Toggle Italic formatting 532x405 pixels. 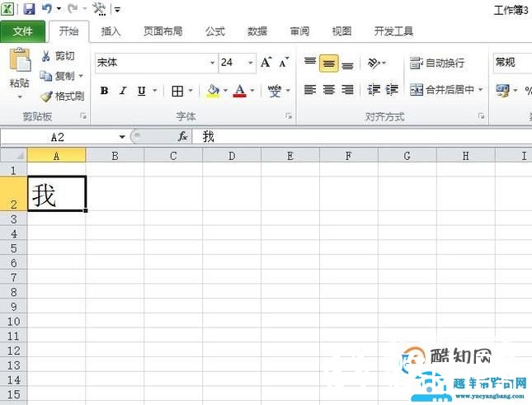coord(123,91)
